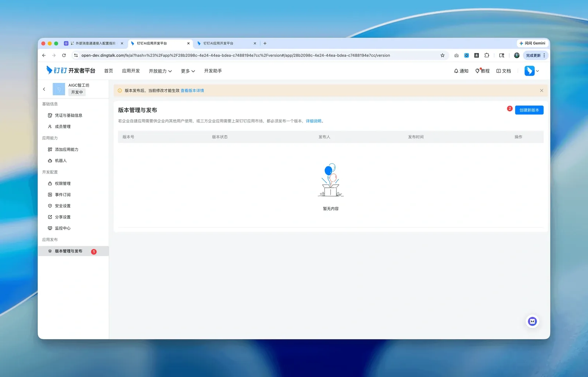Expand the 更多 dropdown menu
588x377 pixels.
tap(188, 71)
